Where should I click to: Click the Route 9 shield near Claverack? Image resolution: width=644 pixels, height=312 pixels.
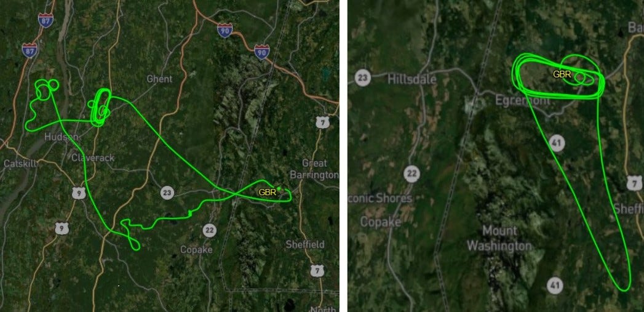tap(79, 193)
